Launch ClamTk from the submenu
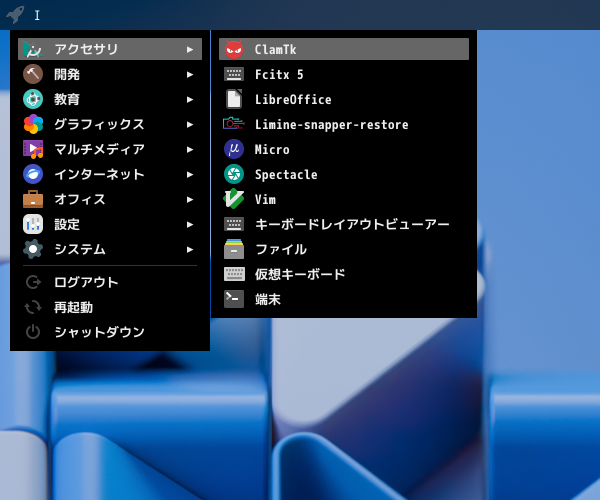600x500 pixels. click(344, 49)
